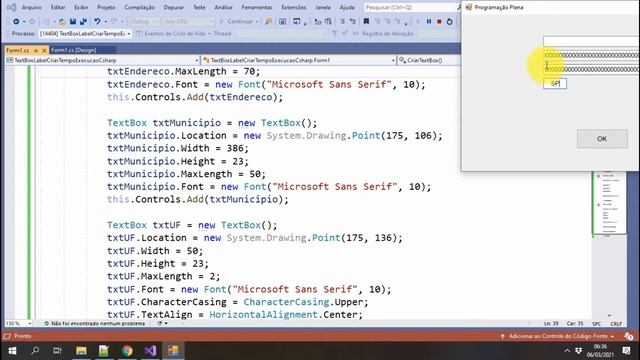Open the Editar menu

point(58,7)
